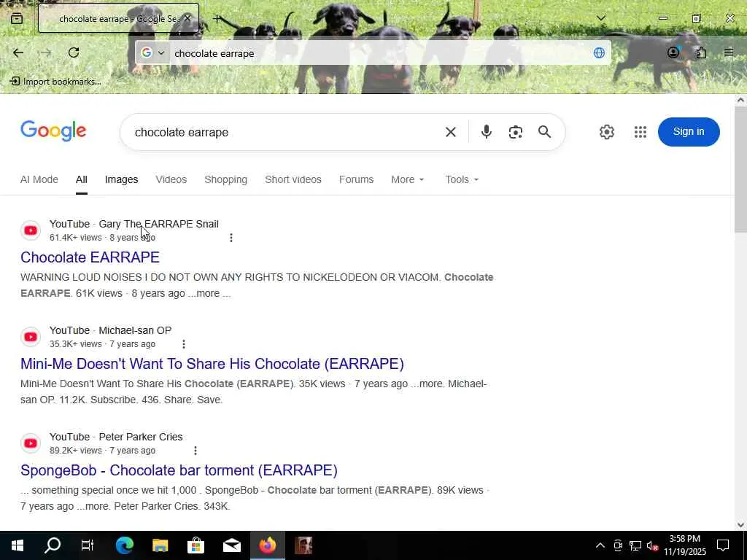Click Import bookmarks in the bookmarks toolbar
This screenshot has height=560, width=747.
[55, 82]
